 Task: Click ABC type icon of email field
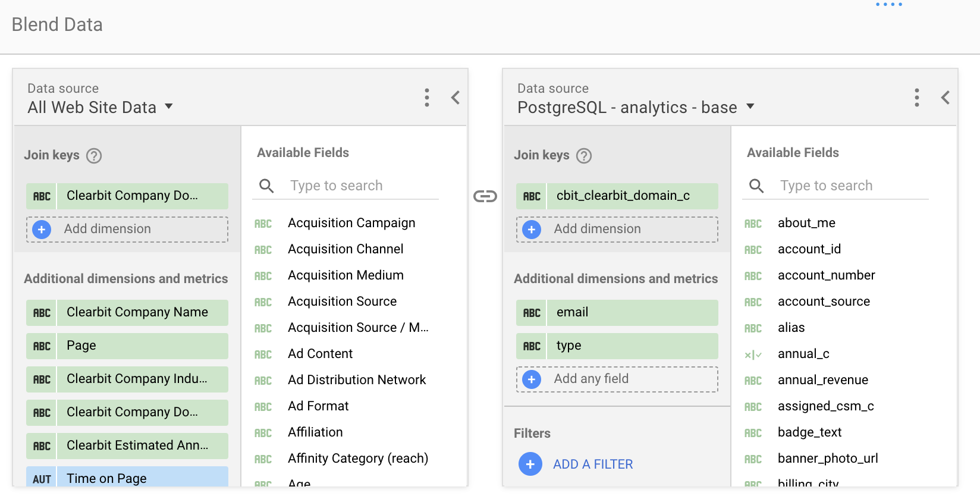pyautogui.click(x=532, y=313)
